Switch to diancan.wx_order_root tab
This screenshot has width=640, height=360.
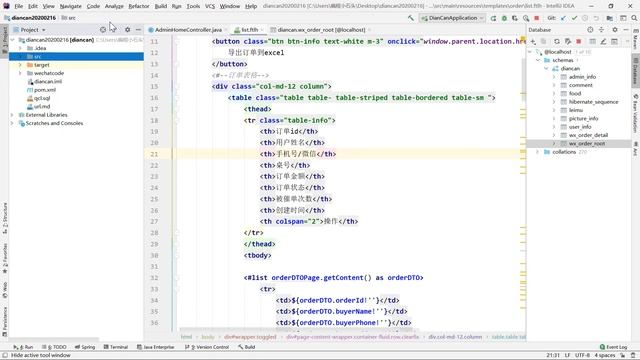point(321,30)
